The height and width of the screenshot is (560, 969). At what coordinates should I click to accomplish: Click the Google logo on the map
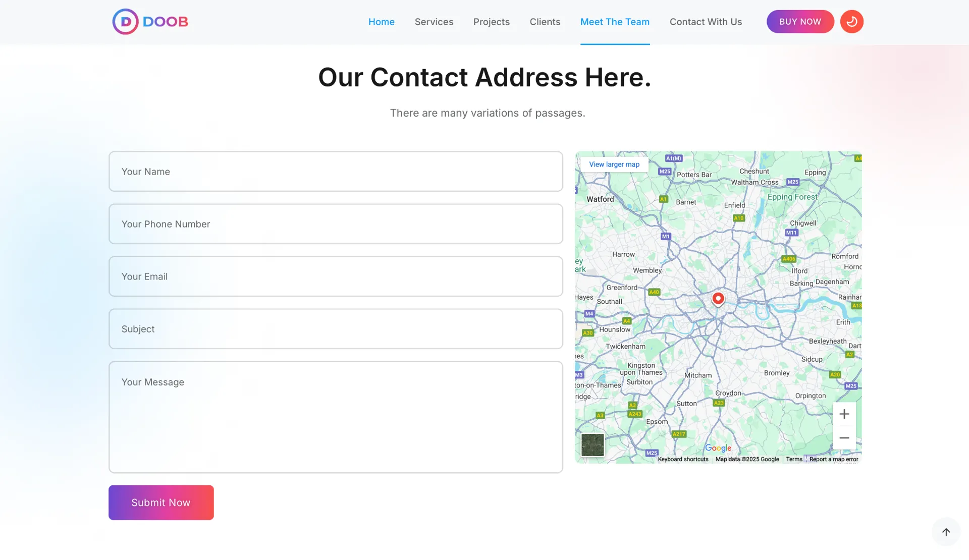tap(718, 448)
